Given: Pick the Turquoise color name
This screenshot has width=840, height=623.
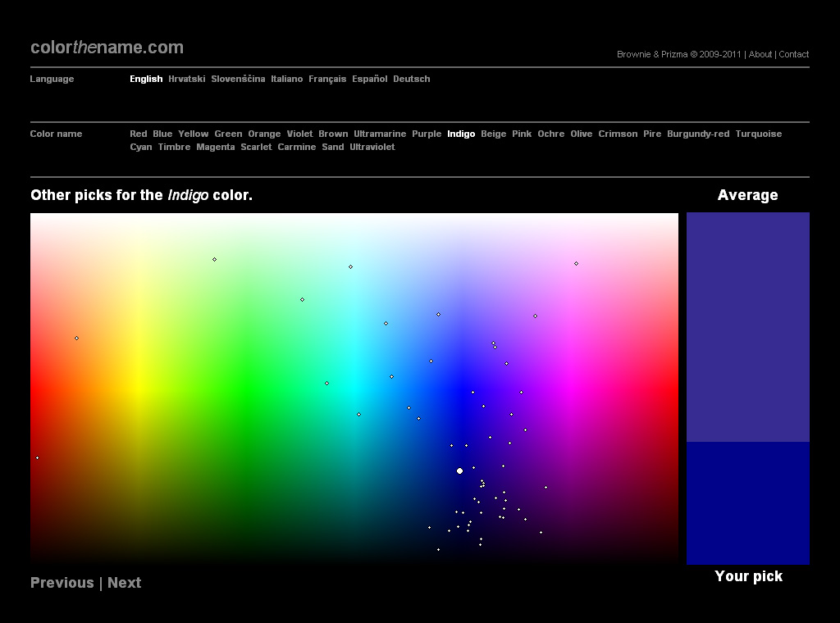Looking at the screenshot, I should [758, 134].
